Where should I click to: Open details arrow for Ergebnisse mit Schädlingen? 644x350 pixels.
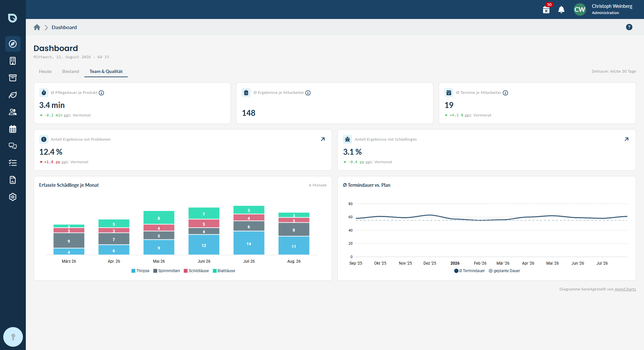626,139
